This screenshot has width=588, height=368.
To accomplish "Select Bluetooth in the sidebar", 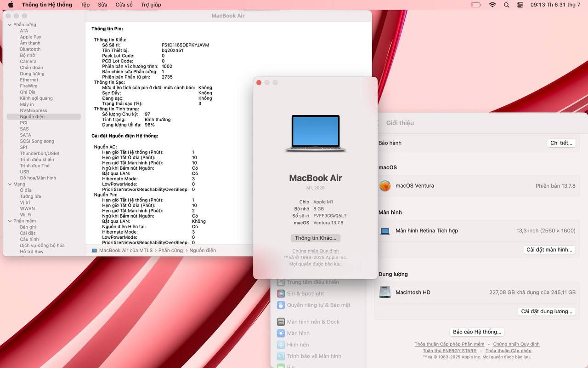I will (30, 49).
